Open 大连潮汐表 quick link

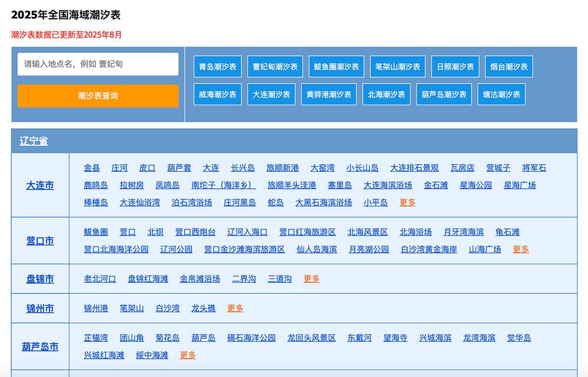[271, 95]
